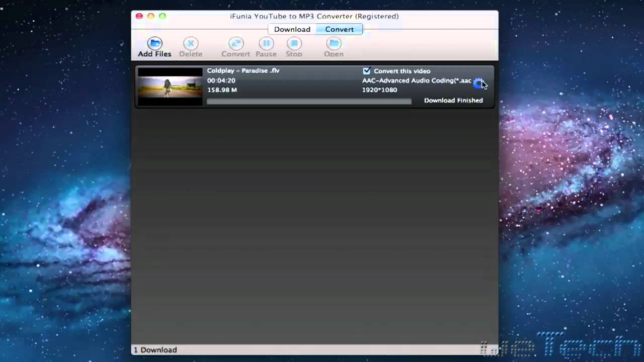Screen dimensions: 644x362
Task: Open output settings via the gear icon
Action: pos(478,82)
